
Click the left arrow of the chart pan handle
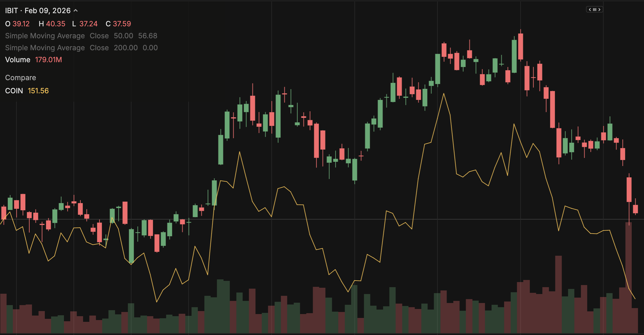point(590,10)
